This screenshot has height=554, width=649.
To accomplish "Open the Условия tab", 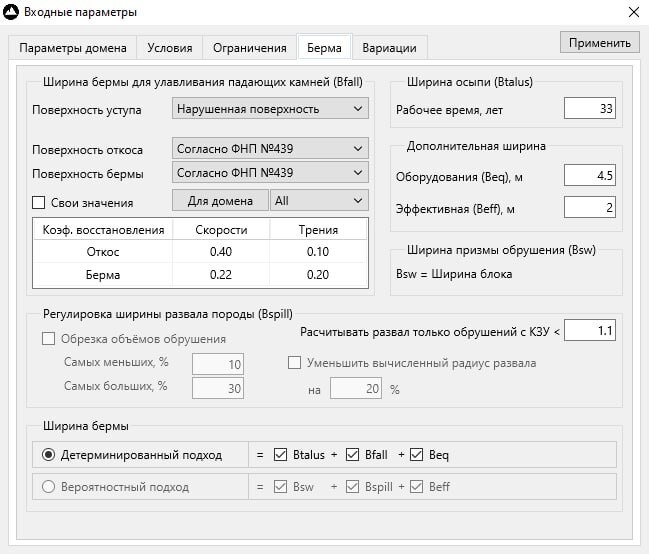I will coord(170,48).
